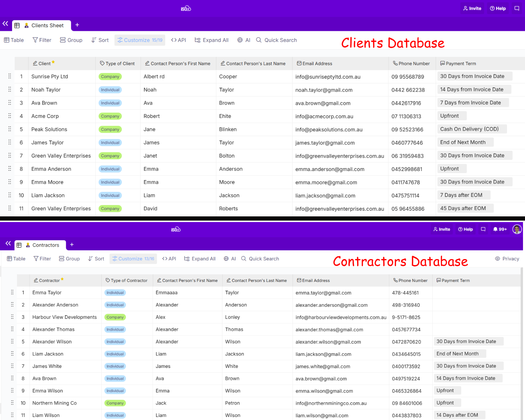Open Payment Term cell for Acme Corp

pyautogui.click(x=449, y=116)
